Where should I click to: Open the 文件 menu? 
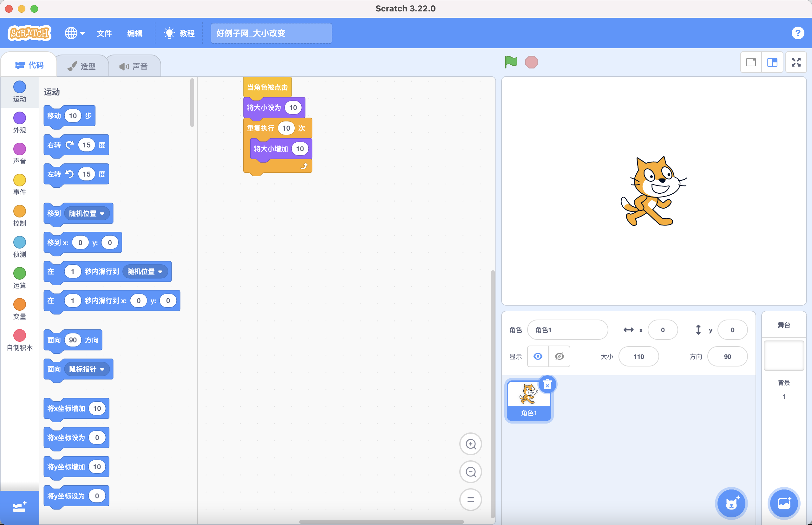coord(104,33)
